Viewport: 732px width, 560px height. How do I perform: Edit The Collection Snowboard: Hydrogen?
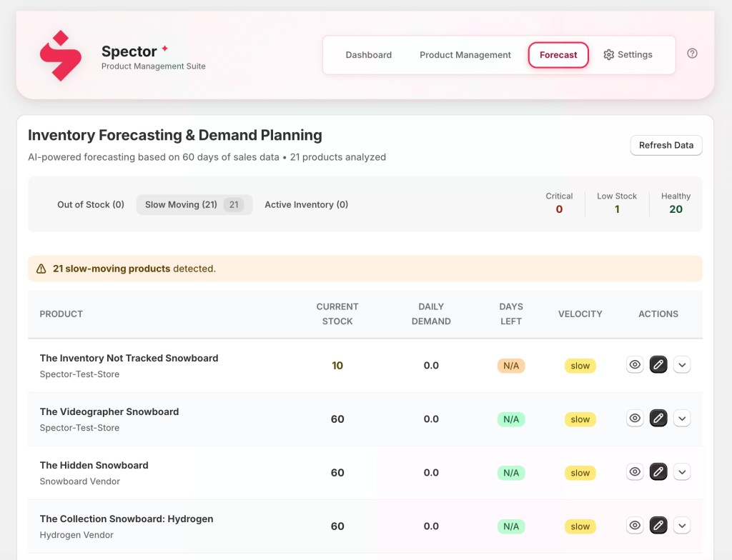(x=658, y=526)
